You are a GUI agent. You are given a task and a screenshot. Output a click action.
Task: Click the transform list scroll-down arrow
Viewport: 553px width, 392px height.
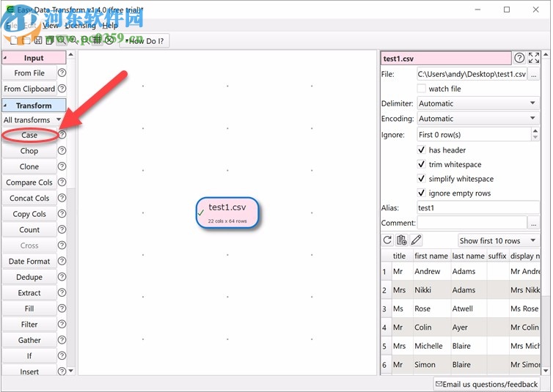point(71,371)
